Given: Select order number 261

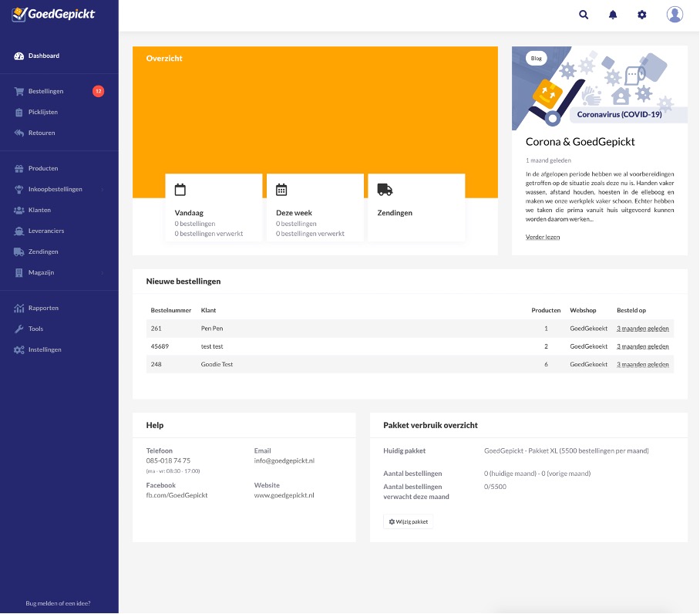Looking at the screenshot, I should 156,329.
